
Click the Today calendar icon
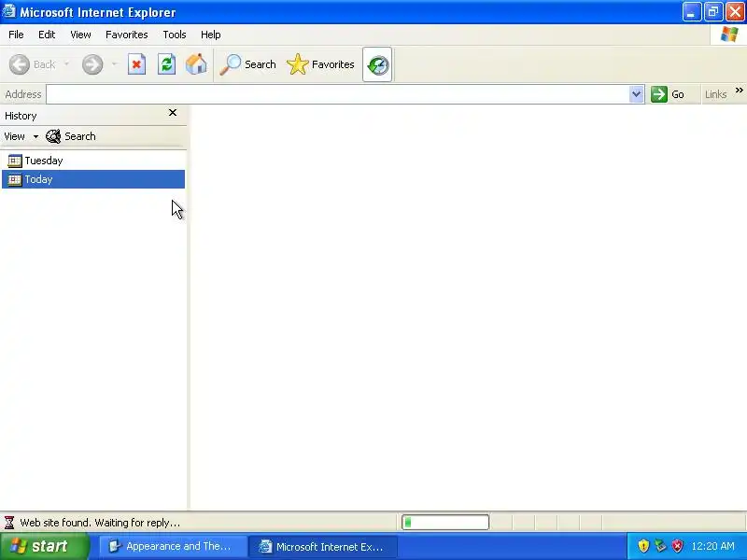[15, 179]
